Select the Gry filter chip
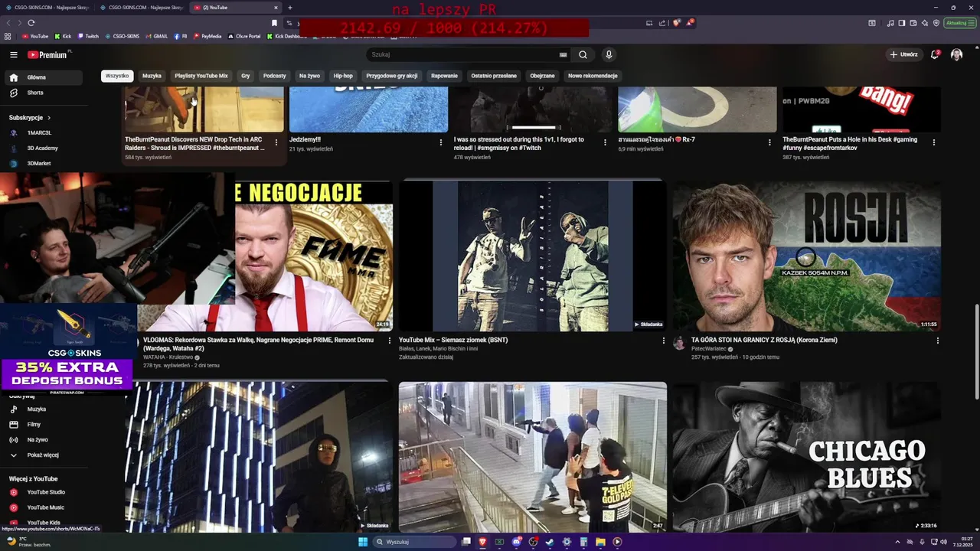This screenshot has height=551, width=980. click(x=246, y=76)
